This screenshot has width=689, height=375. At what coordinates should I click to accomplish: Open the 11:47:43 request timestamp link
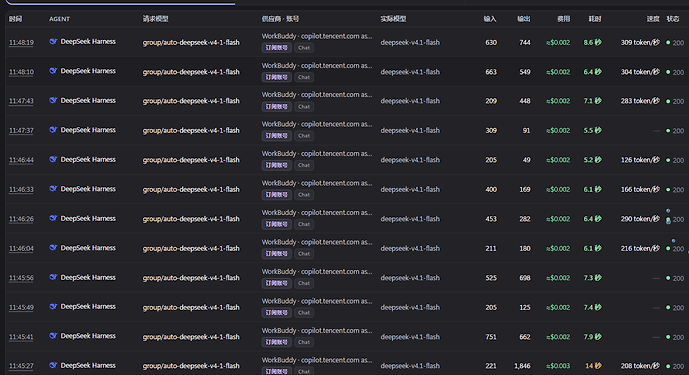21,101
